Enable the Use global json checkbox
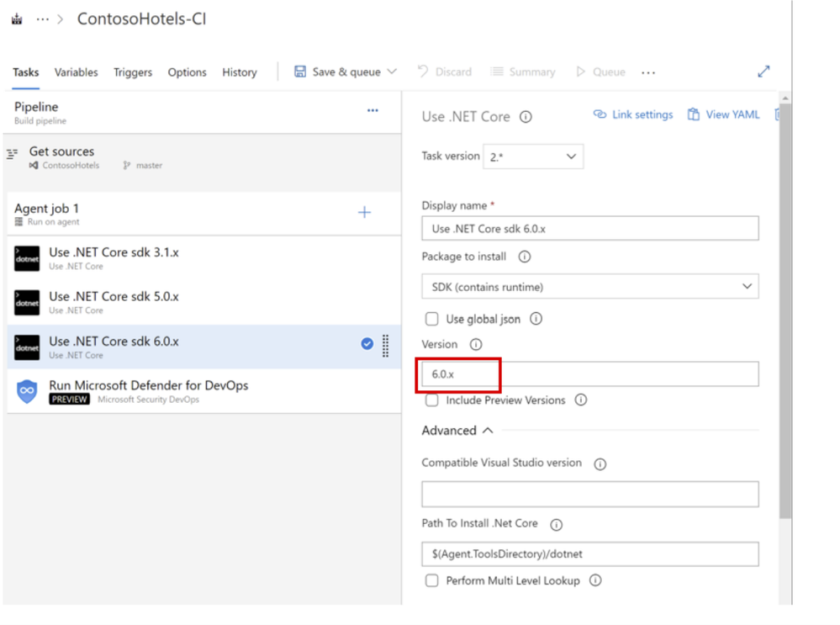The image size is (840, 625). (431, 319)
